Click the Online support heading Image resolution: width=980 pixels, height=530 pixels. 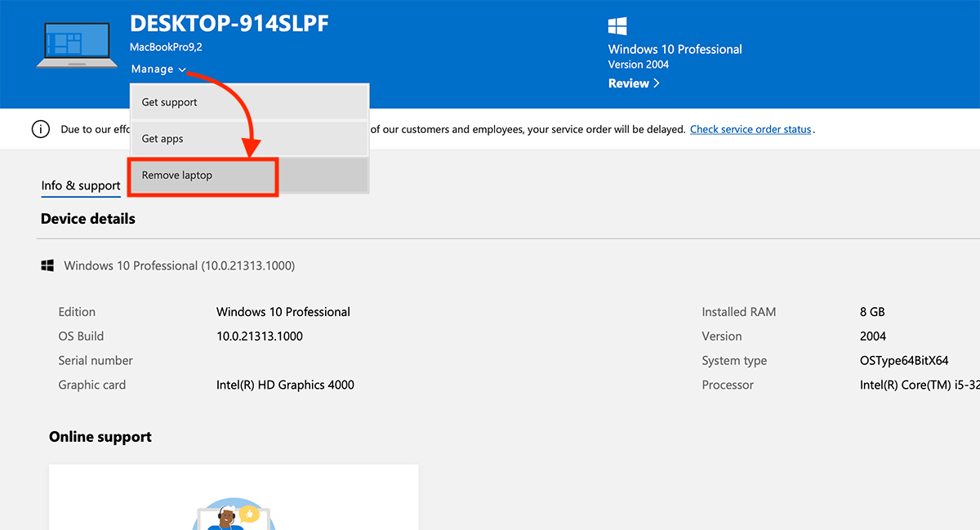pos(100,437)
